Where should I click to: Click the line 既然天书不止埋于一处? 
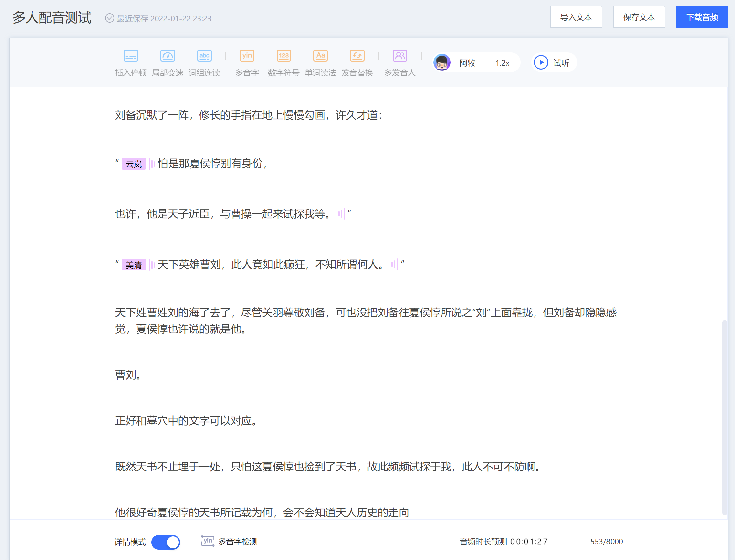[328, 467]
